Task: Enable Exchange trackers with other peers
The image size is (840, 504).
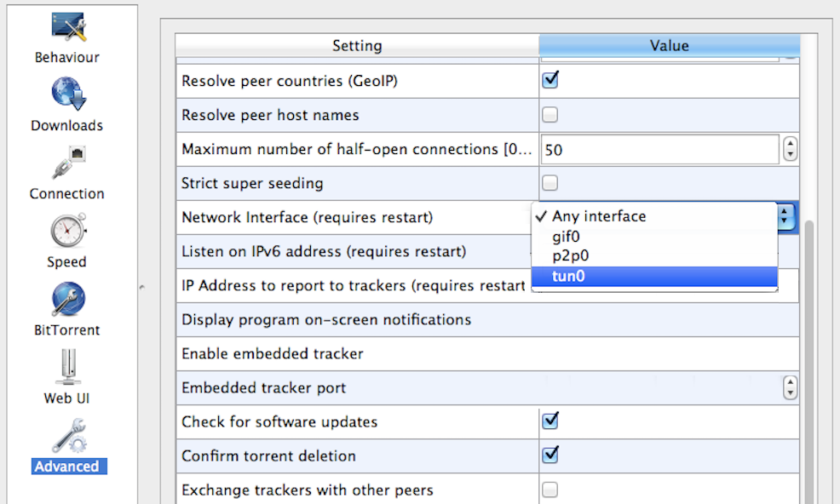Action: [550, 490]
